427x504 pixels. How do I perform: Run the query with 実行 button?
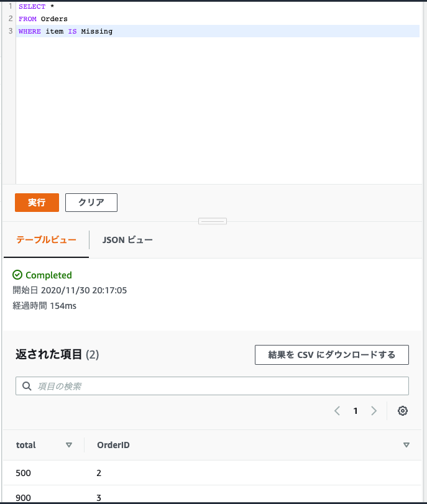(37, 203)
